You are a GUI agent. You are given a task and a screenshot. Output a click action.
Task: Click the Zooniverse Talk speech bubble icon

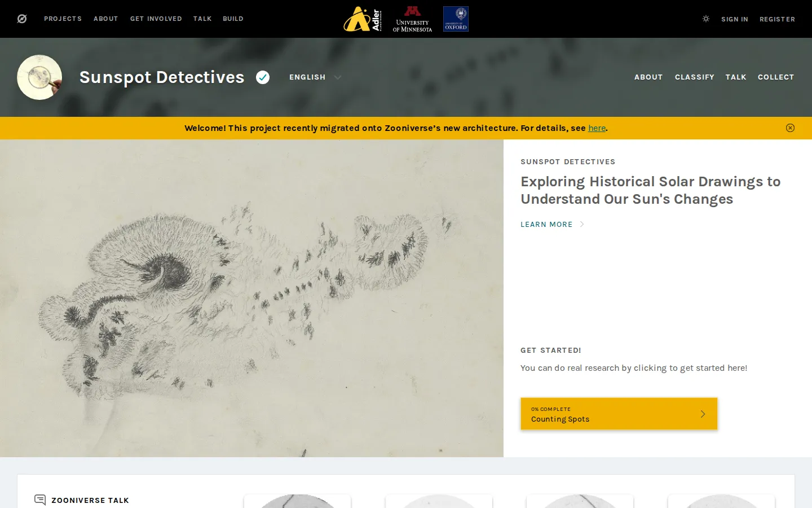click(x=40, y=500)
